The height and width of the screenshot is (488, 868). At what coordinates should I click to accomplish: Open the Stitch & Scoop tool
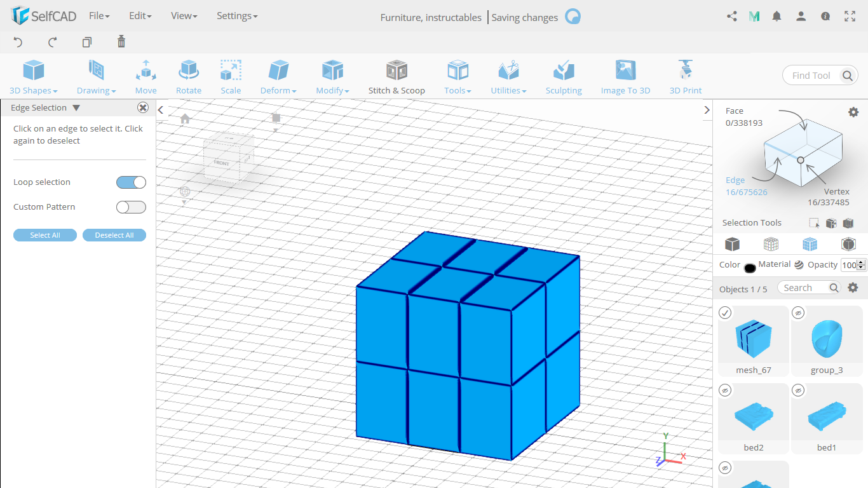397,78
